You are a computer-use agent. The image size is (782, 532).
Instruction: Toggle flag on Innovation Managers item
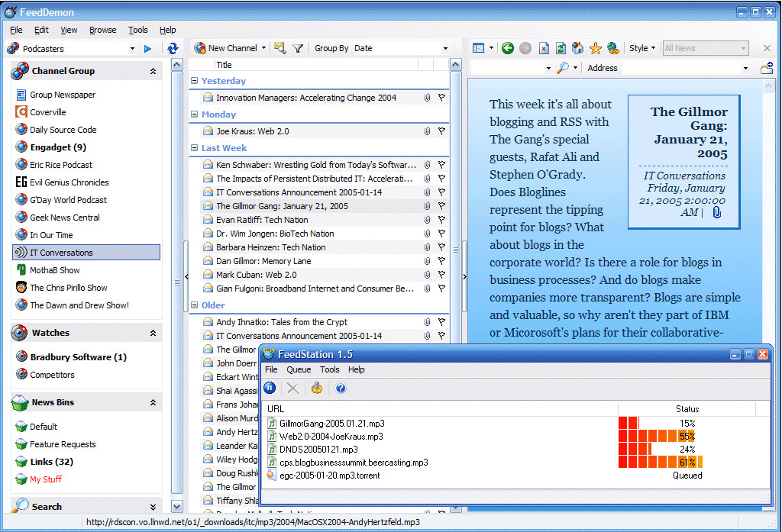441,98
